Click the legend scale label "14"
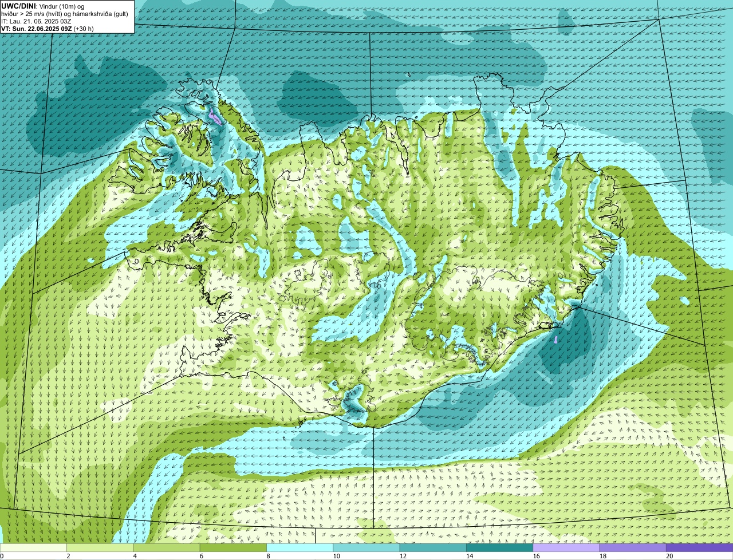The height and width of the screenshot is (560, 733). (x=470, y=556)
